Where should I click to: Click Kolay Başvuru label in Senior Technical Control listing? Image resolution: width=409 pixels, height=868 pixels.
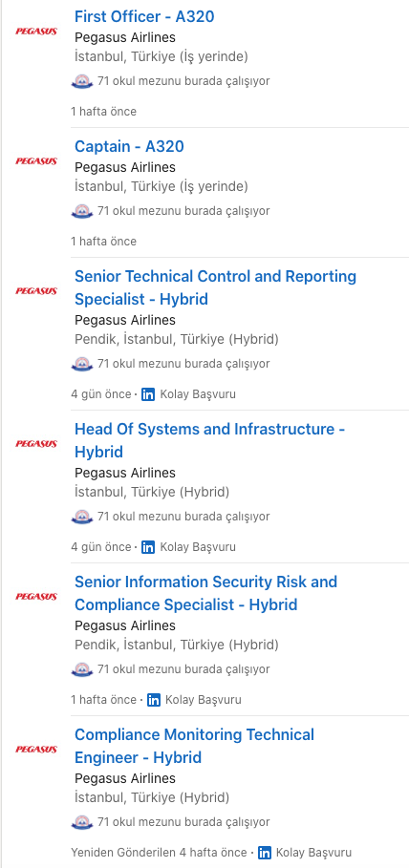click(198, 394)
